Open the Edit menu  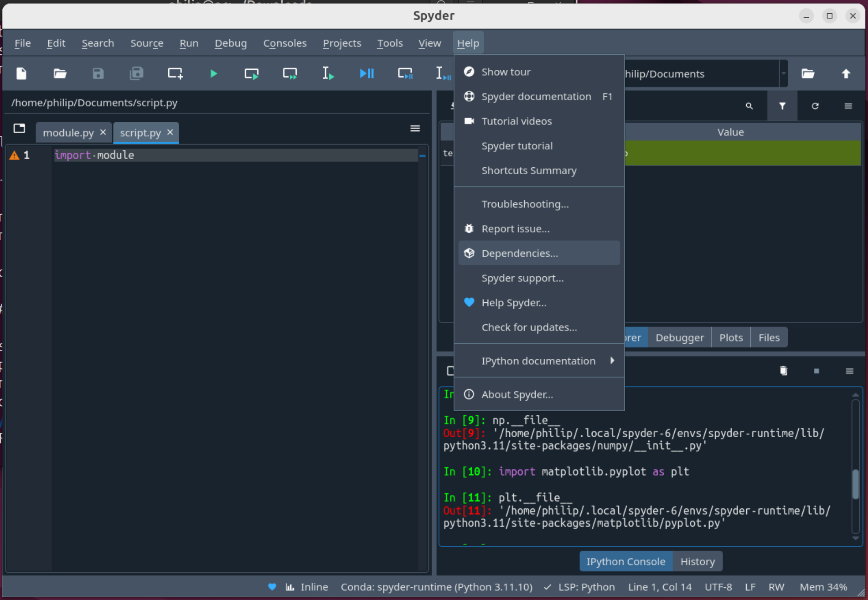click(x=56, y=43)
